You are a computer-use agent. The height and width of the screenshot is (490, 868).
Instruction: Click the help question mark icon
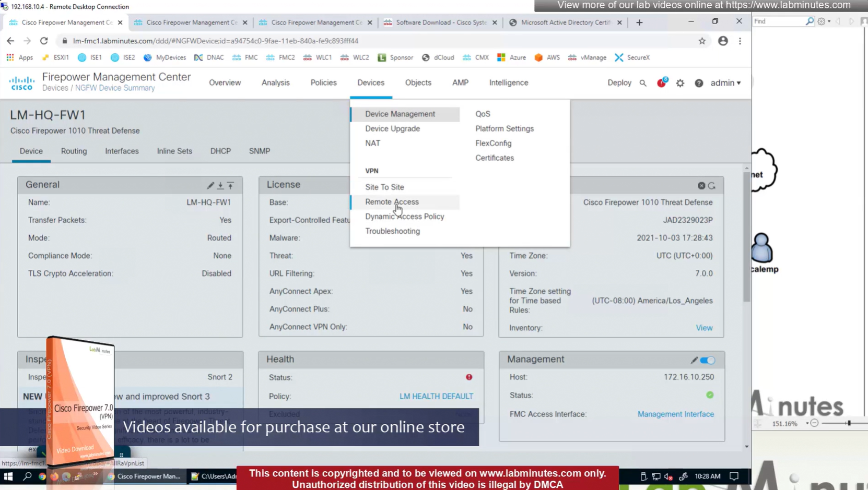699,83
